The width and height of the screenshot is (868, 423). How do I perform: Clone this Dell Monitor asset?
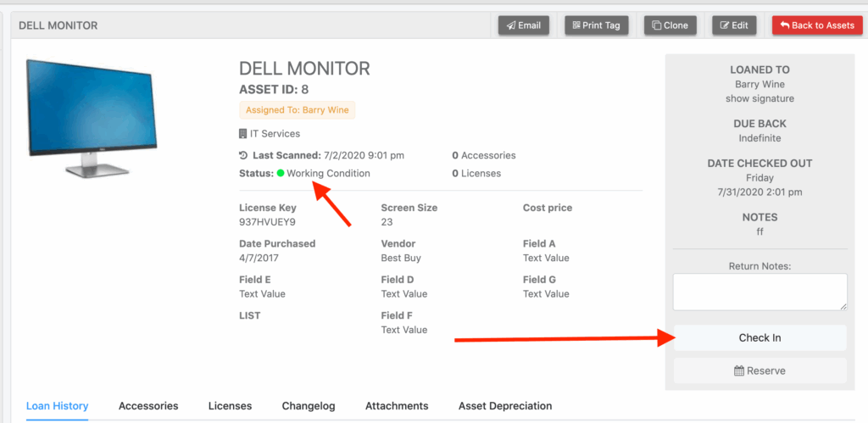point(669,25)
